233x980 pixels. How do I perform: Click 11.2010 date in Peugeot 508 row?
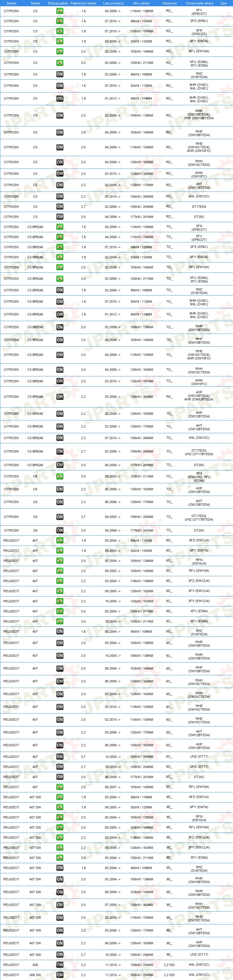113,965
